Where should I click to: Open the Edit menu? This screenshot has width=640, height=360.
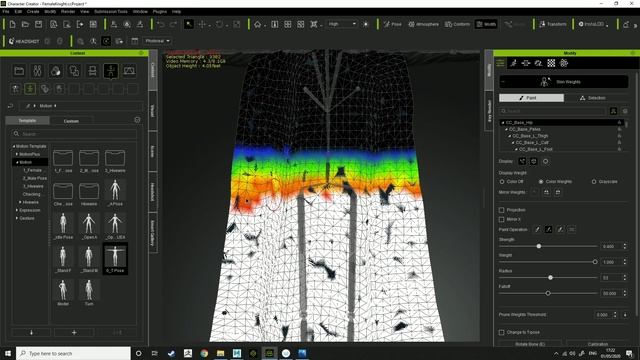[x=18, y=11]
